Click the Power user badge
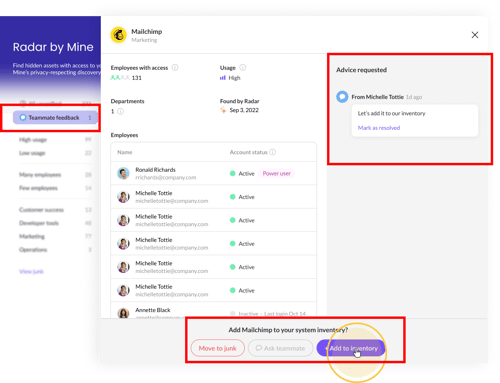Viewport: 500px width, 383px height. [276, 173]
